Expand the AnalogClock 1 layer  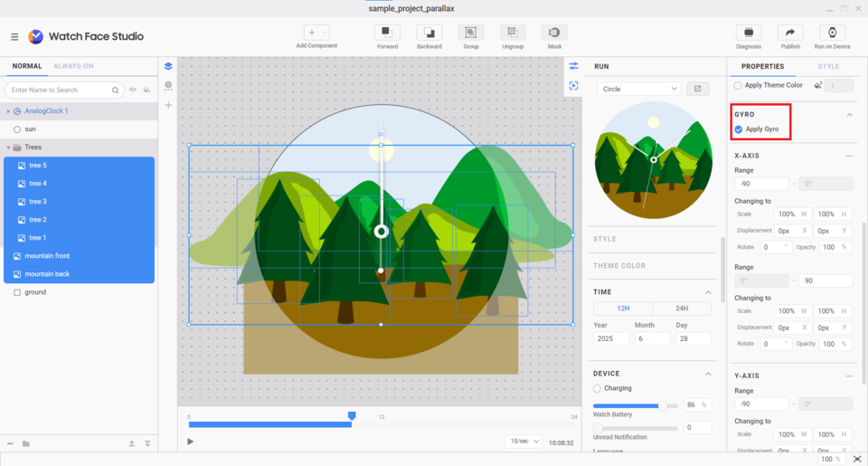[8, 111]
